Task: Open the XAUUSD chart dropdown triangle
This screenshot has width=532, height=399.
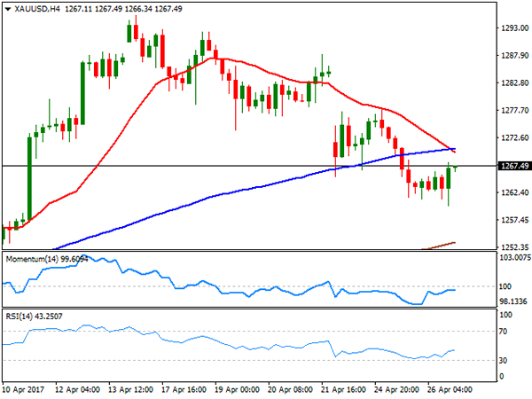Action: (8, 9)
